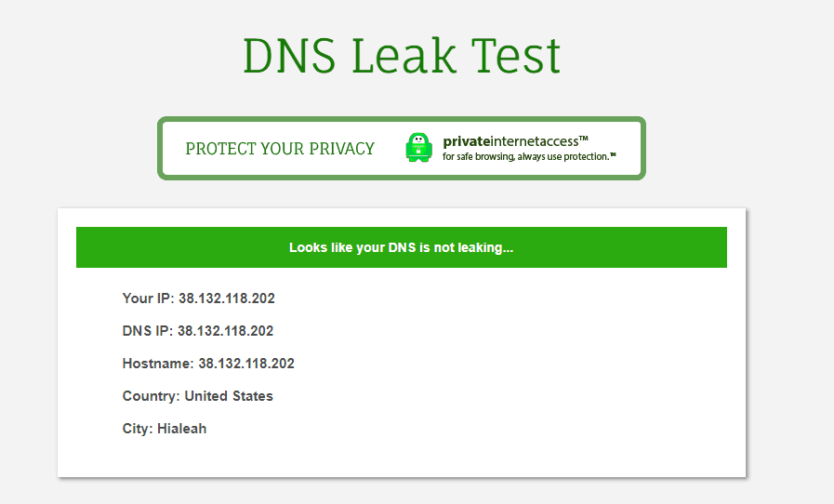Click the PROTECT YOUR PRIVACY text
The height and width of the screenshot is (504, 834).
point(280,149)
